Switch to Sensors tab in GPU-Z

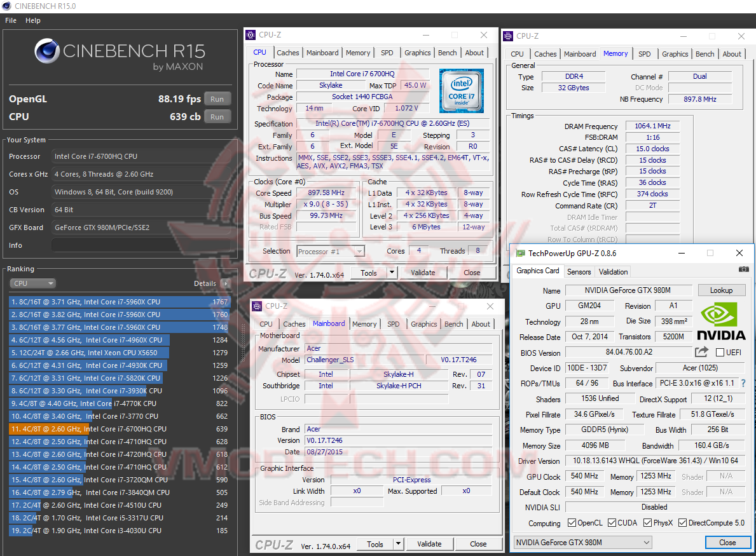(579, 272)
